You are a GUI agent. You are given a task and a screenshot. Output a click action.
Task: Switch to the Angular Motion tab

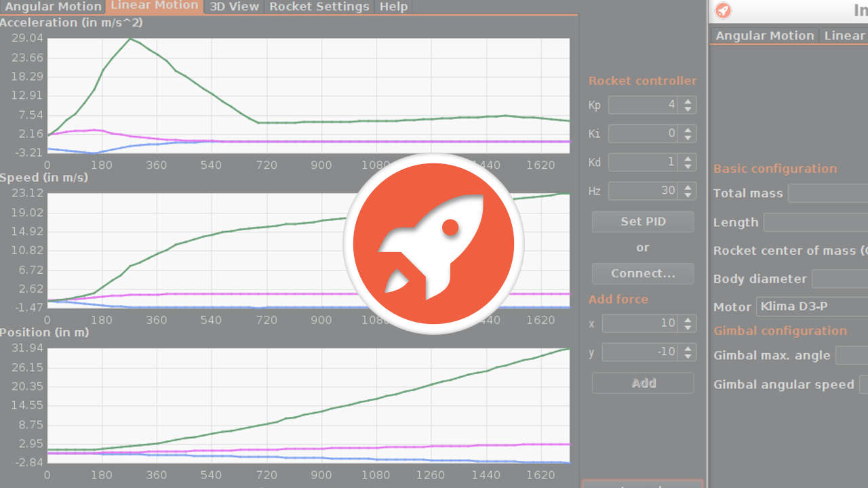click(x=53, y=7)
